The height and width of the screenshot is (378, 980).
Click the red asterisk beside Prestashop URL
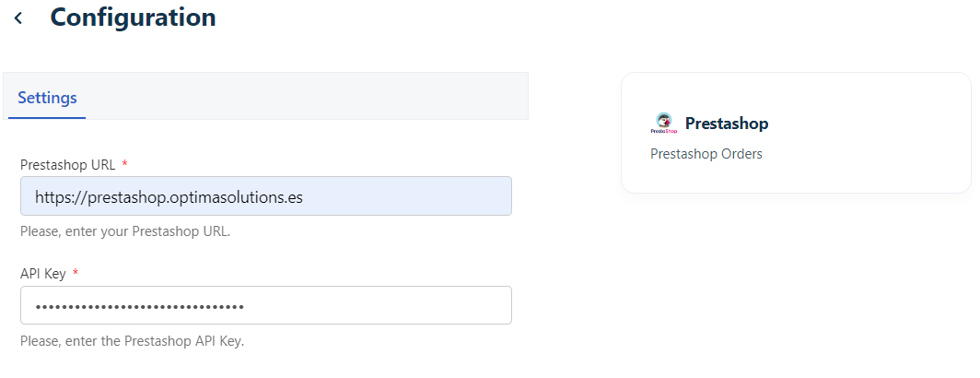[124, 165]
